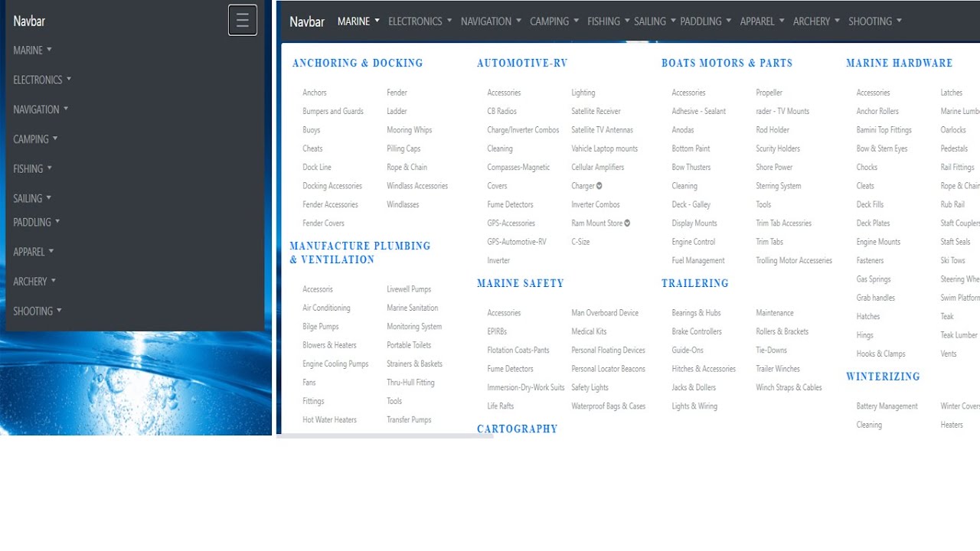Select Cellular Amplifiers link
Image resolution: width=980 pixels, height=551 pixels.
(598, 168)
